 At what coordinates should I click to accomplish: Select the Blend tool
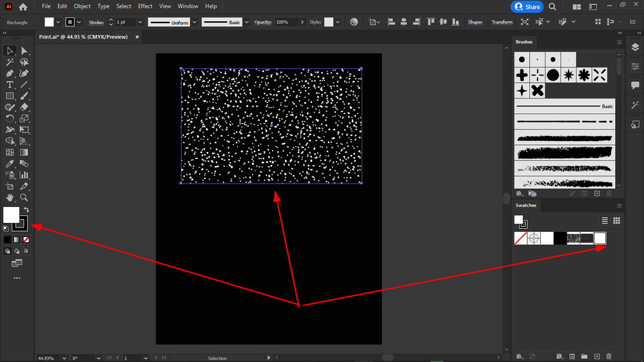pos(24,164)
